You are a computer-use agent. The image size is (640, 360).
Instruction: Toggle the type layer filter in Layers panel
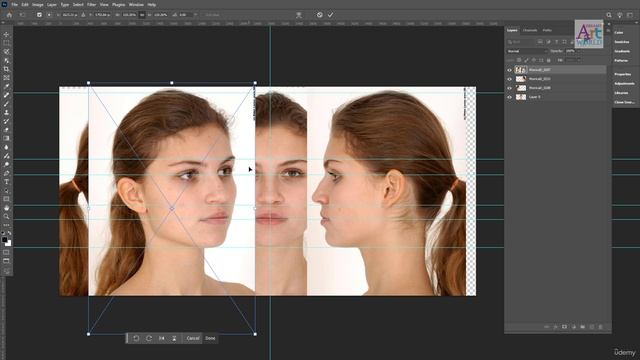click(556, 42)
